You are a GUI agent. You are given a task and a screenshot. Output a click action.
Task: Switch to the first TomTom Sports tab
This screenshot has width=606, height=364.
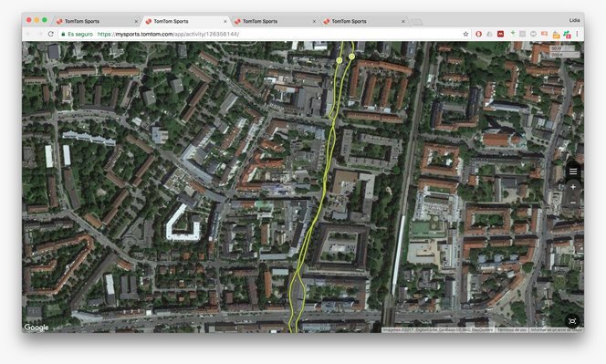click(96, 21)
